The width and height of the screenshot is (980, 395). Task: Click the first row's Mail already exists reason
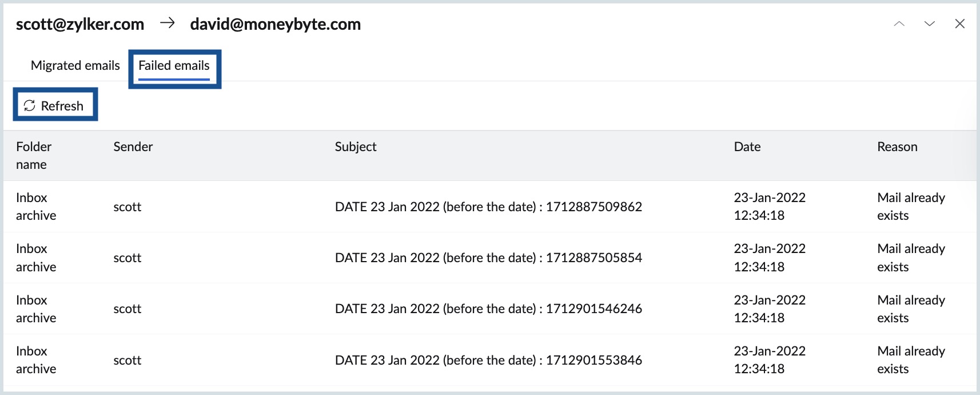click(x=910, y=207)
